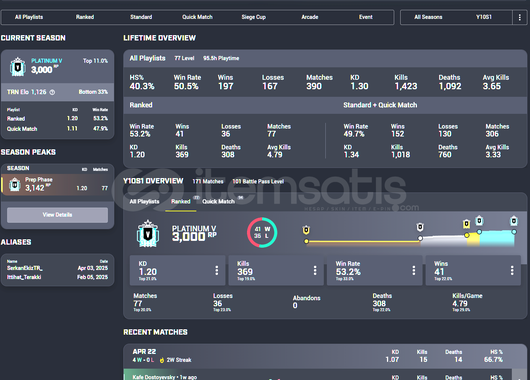
Task: Click the Kills/Game 4.79 stat
Action: click(x=467, y=302)
